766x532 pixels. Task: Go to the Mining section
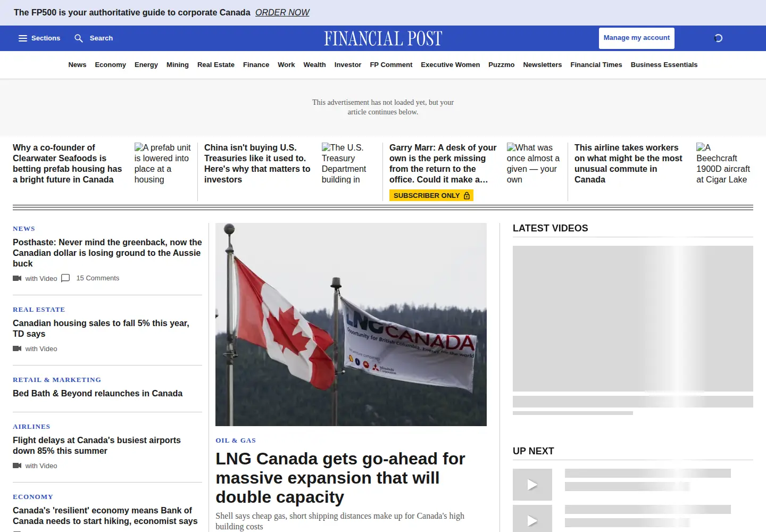pos(178,65)
